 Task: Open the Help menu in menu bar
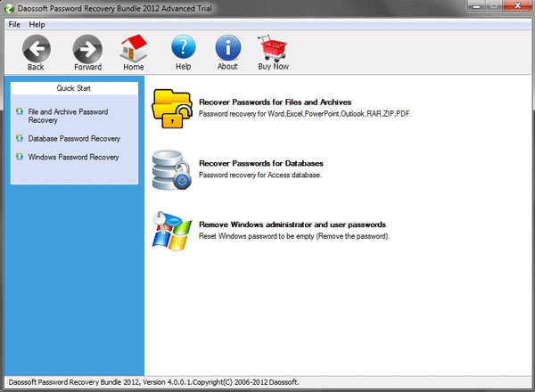37,25
